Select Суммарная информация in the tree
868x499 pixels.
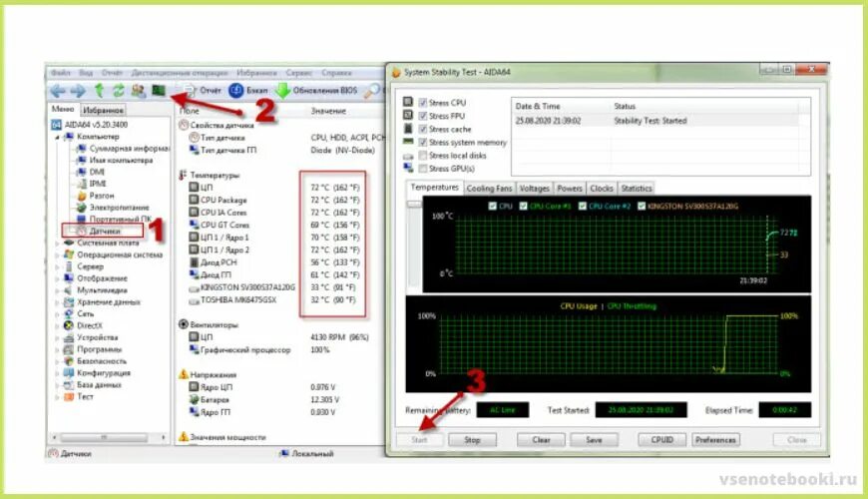click(123, 148)
